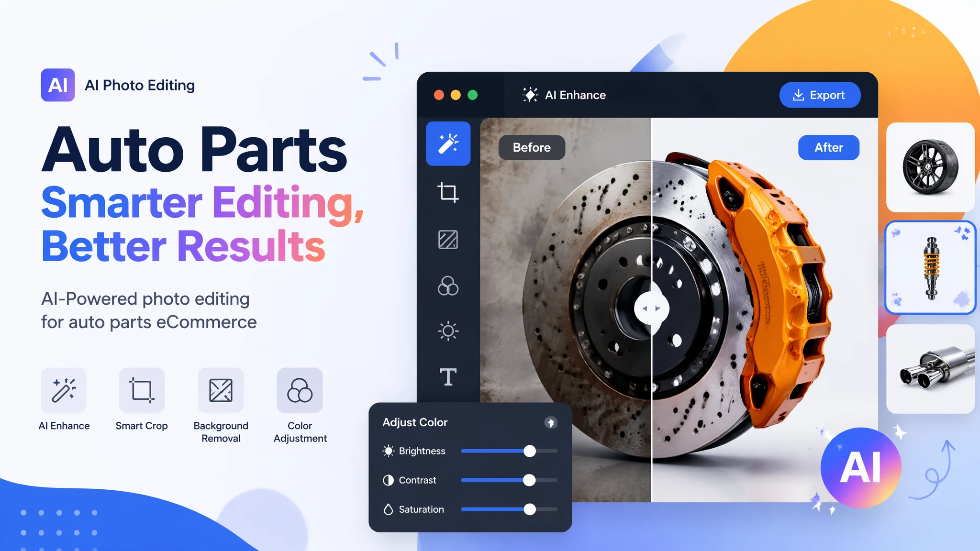Click the Auto Parts headline

194,149
